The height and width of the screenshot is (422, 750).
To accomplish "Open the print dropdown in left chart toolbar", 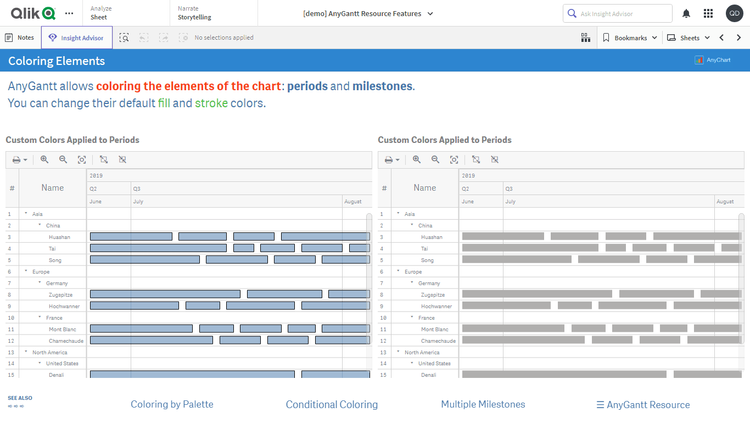I will click(x=19, y=160).
